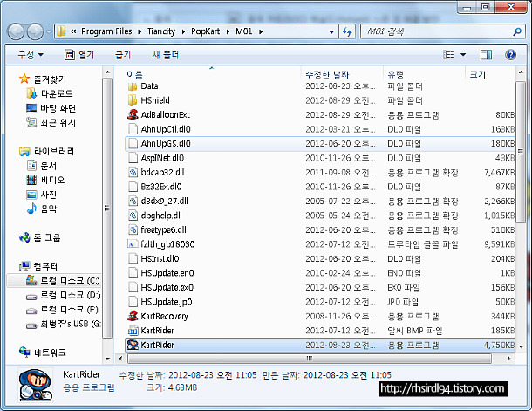Click Program Files in address breadcrumb
532x411 pixels.
[x=106, y=31]
